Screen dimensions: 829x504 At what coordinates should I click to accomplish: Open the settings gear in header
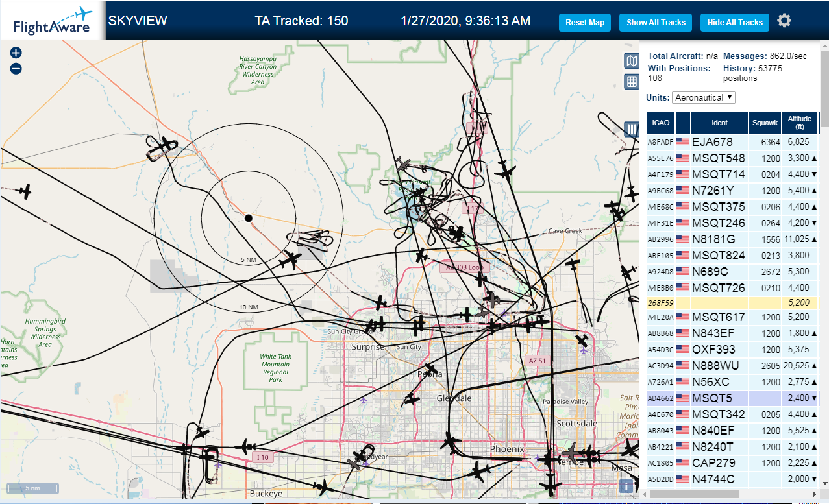click(x=784, y=21)
